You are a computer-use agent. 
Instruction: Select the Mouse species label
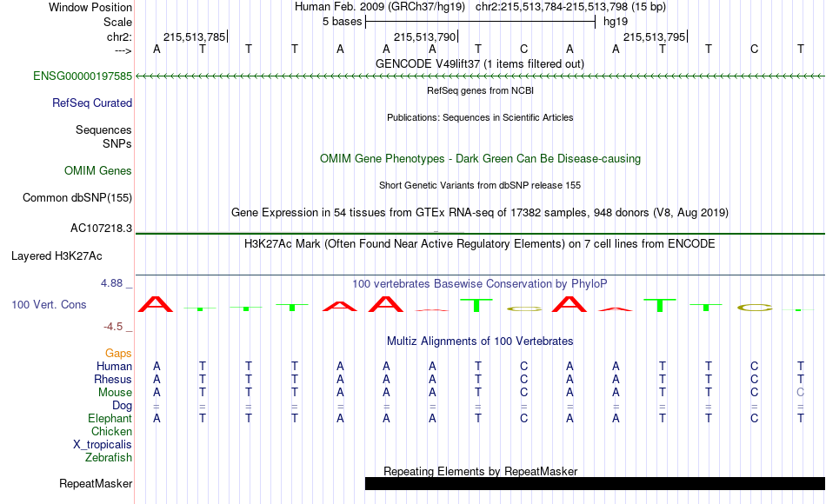[x=115, y=393]
